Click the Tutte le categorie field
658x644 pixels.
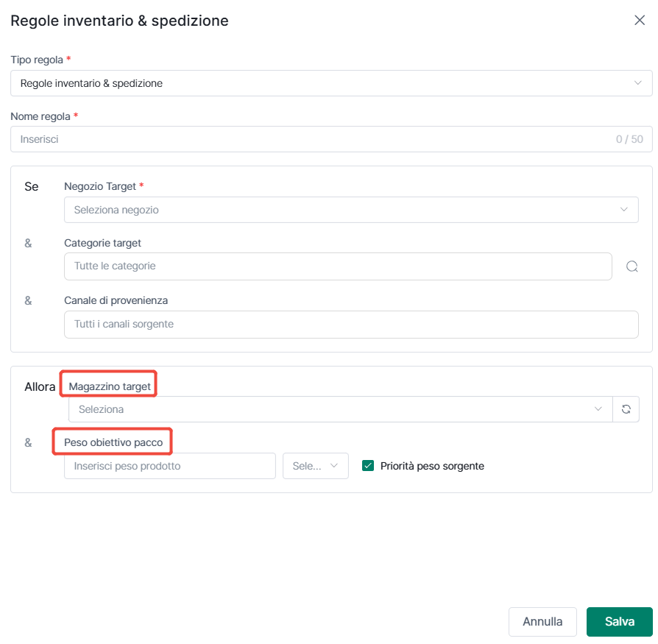pyautogui.click(x=338, y=266)
